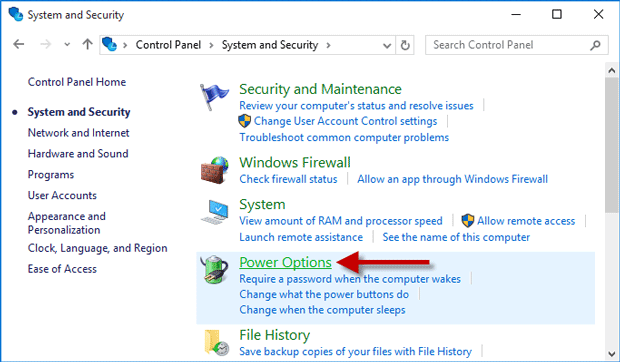This screenshot has width=620, height=362.
Task: Click shield icon beside Allow remote access
Action: [468, 221]
